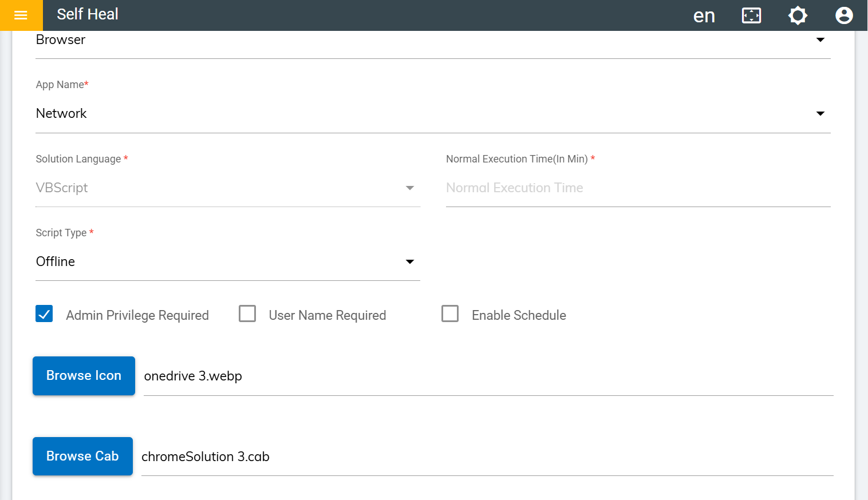Uncheck Admin Privilege Required checkbox
Image resolution: width=868 pixels, height=500 pixels.
point(44,314)
